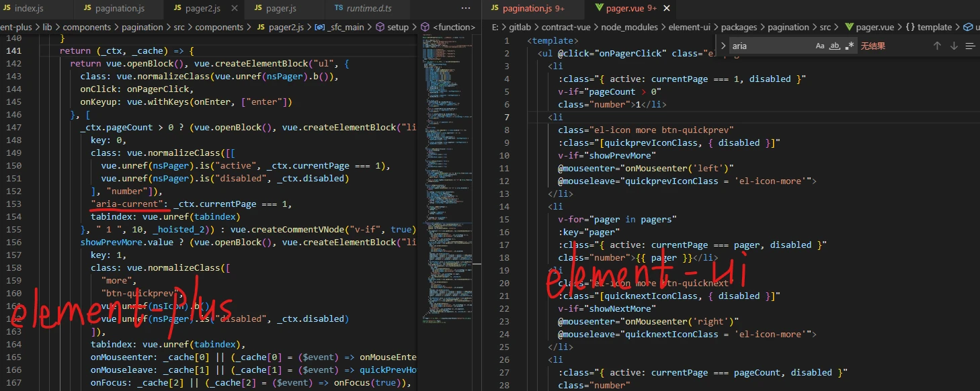Click line number 153 in left editor

pos(15,204)
